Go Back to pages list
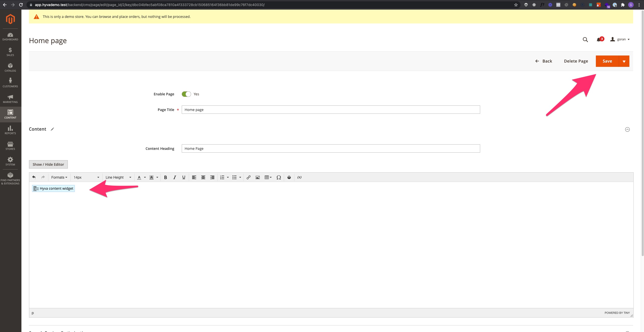 click(544, 61)
